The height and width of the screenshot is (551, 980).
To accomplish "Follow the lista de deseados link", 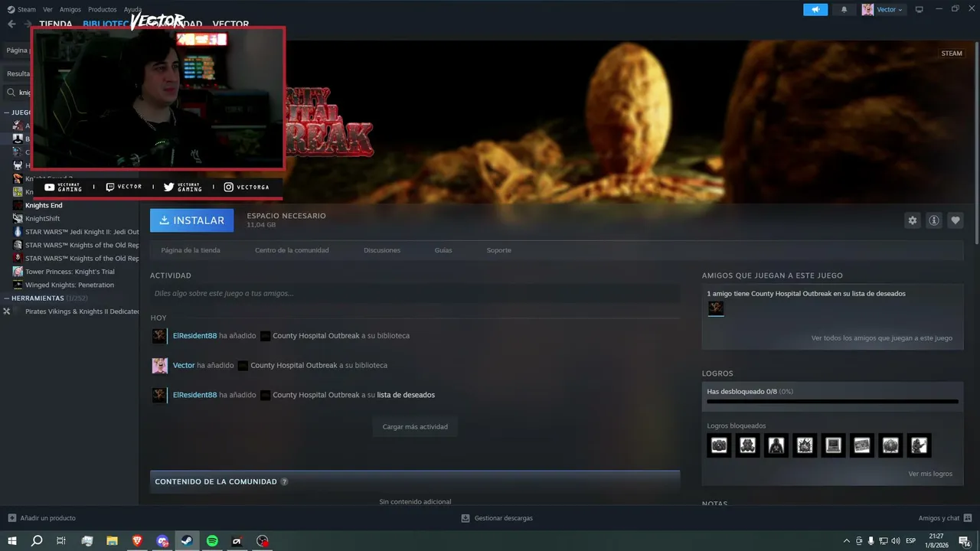I will (406, 395).
